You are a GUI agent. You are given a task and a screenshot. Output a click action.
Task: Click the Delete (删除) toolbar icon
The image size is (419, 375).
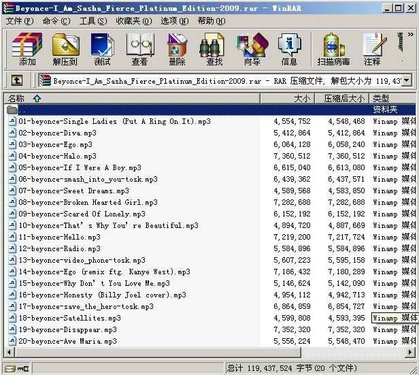click(177, 49)
